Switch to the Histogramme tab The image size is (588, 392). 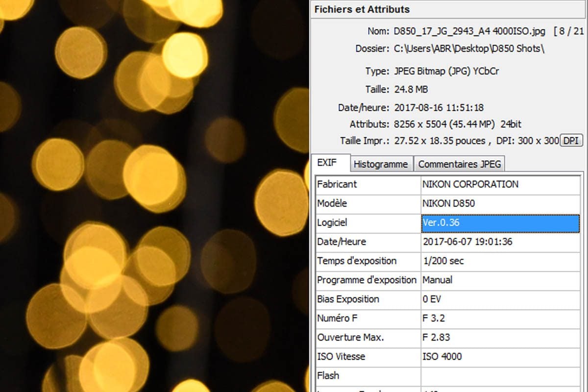pos(381,164)
